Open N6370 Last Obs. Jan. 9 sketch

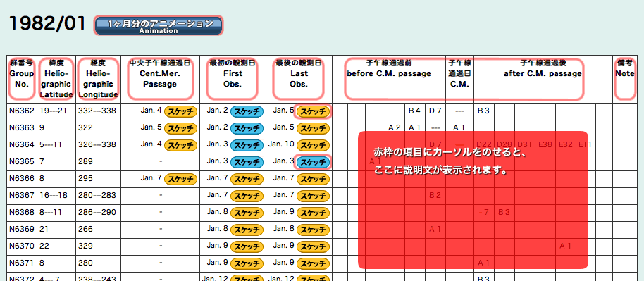(314, 246)
